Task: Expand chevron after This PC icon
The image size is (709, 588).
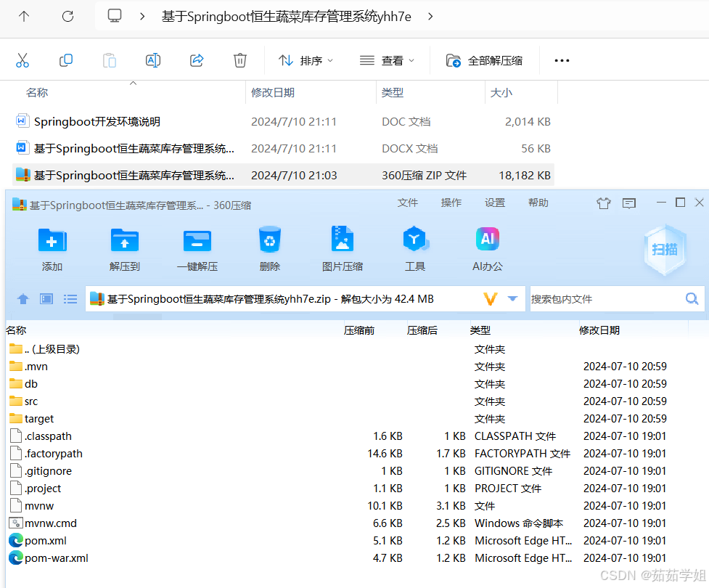Action: coord(142,17)
